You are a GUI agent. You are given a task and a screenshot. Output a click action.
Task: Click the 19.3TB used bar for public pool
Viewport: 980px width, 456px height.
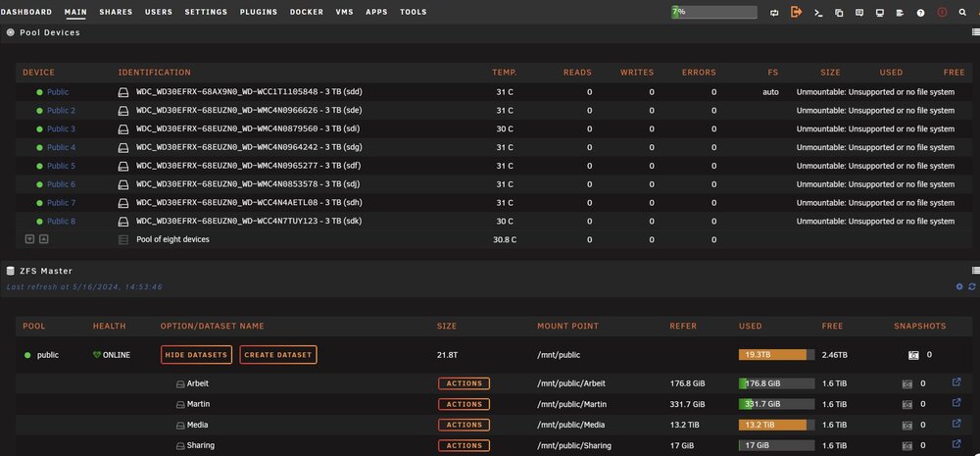776,355
